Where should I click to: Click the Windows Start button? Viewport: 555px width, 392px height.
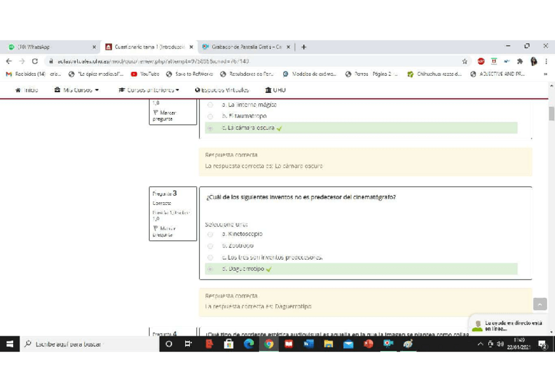point(10,344)
